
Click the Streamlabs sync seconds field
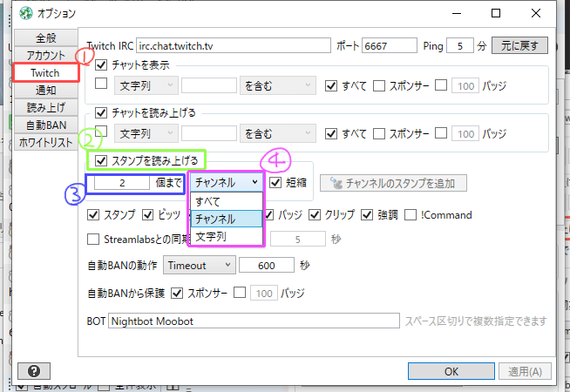click(x=298, y=239)
